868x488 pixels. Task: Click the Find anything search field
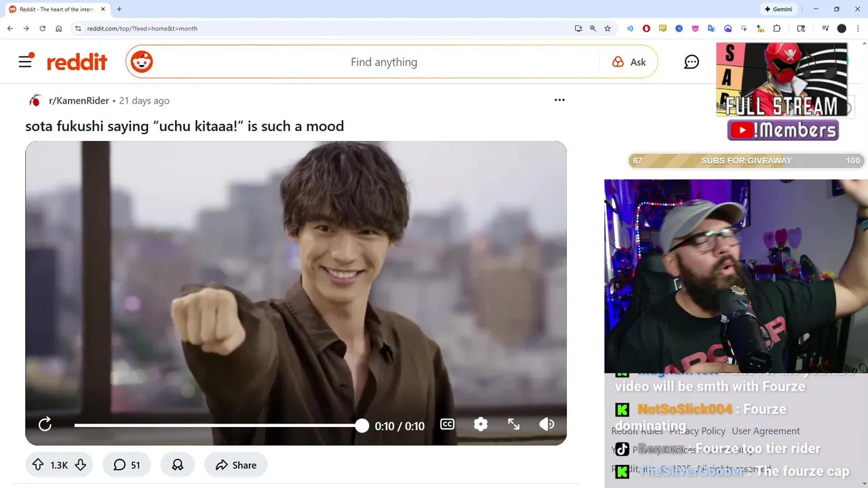click(x=384, y=62)
